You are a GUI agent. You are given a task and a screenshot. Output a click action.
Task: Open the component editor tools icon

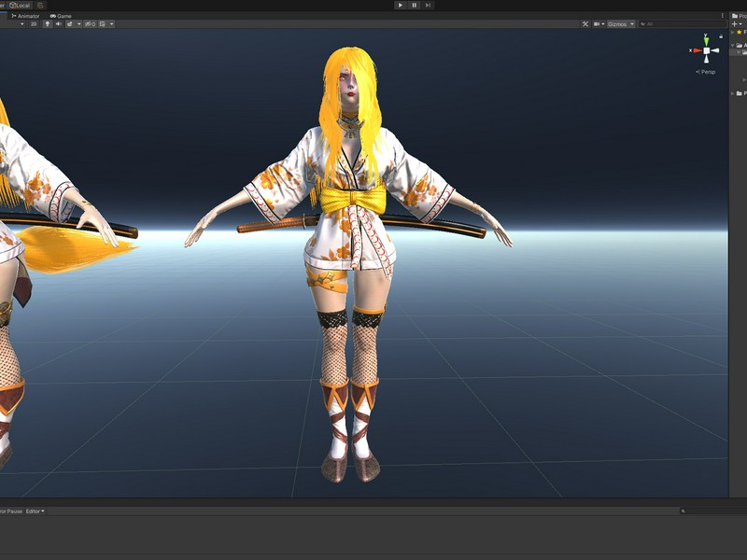coord(585,24)
